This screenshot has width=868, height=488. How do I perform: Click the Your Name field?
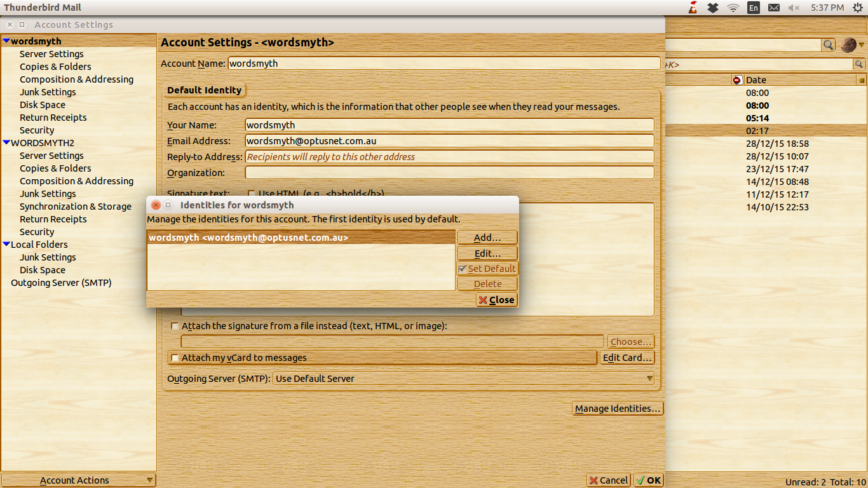point(450,125)
